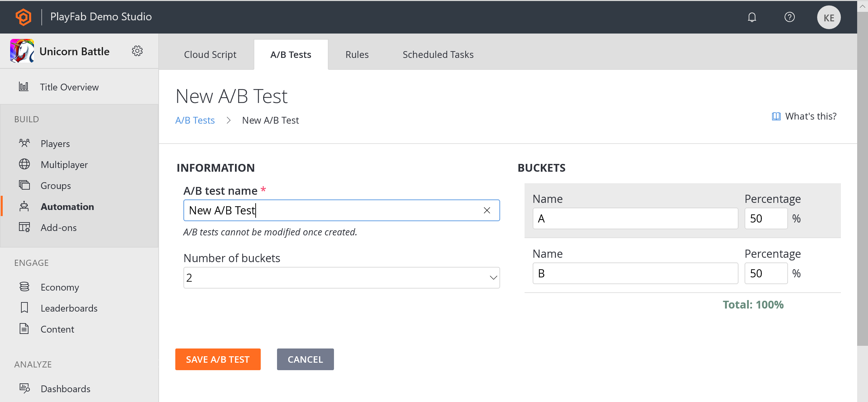Click the Total: 100% text
Image resolution: width=868 pixels, height=402 pixels.
click(x=753, y=304)
